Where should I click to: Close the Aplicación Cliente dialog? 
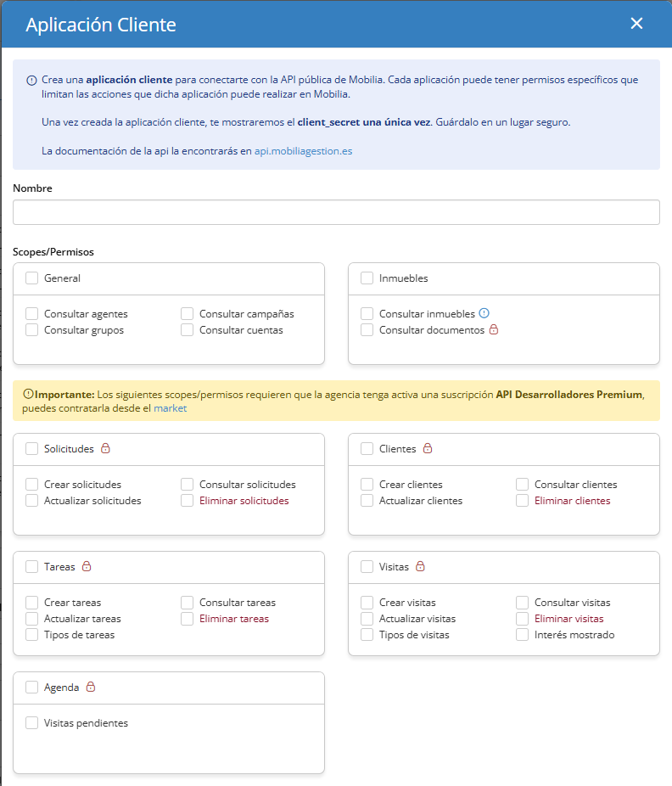coord(636,24)
